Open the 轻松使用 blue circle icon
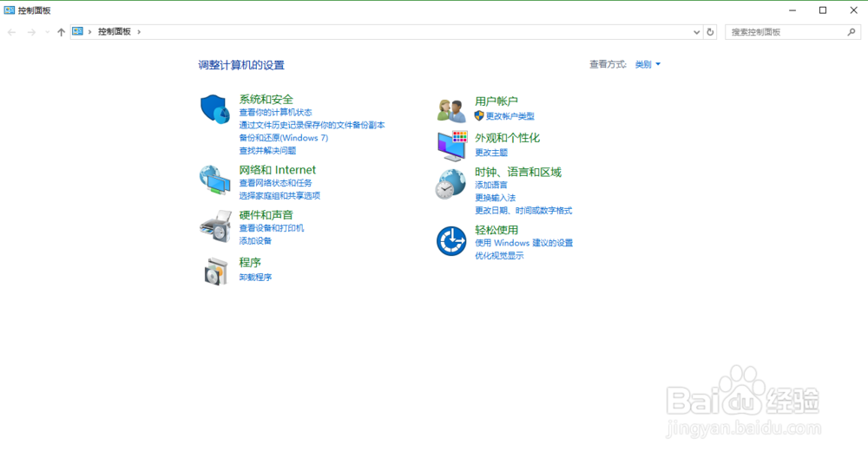The width and height of the screenshot is (868, 458). pos(451,240)
